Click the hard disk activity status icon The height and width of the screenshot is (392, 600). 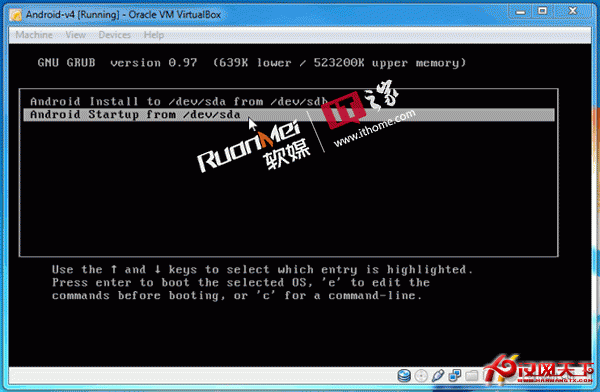pos(404,376)
